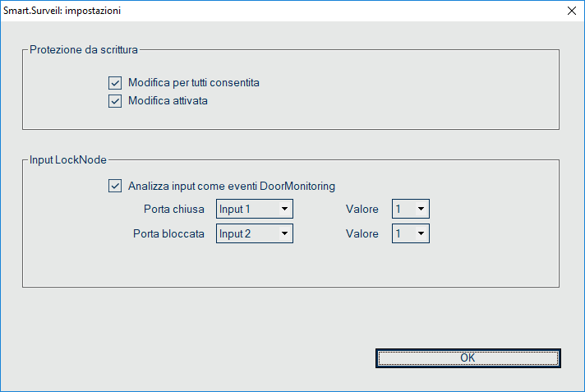
Task: Click the 'Modifica per tutti consentita' label text
Action: tap(194, 83)
